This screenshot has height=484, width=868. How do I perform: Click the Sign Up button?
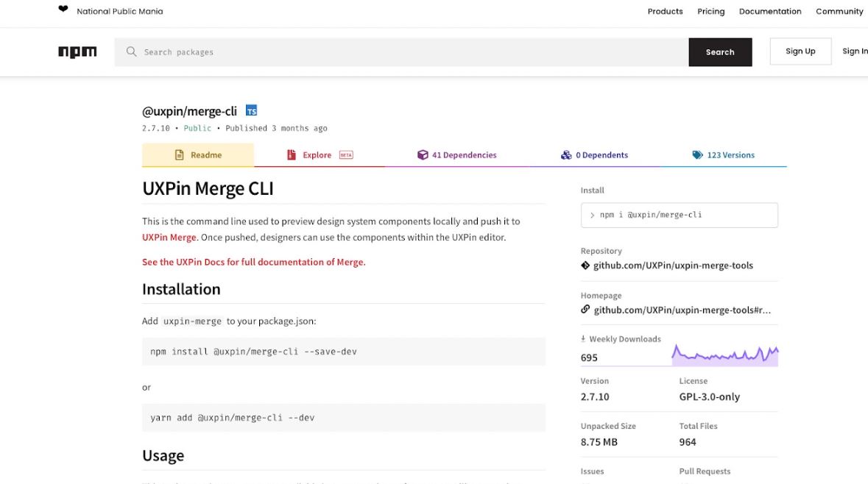(800, 51)
